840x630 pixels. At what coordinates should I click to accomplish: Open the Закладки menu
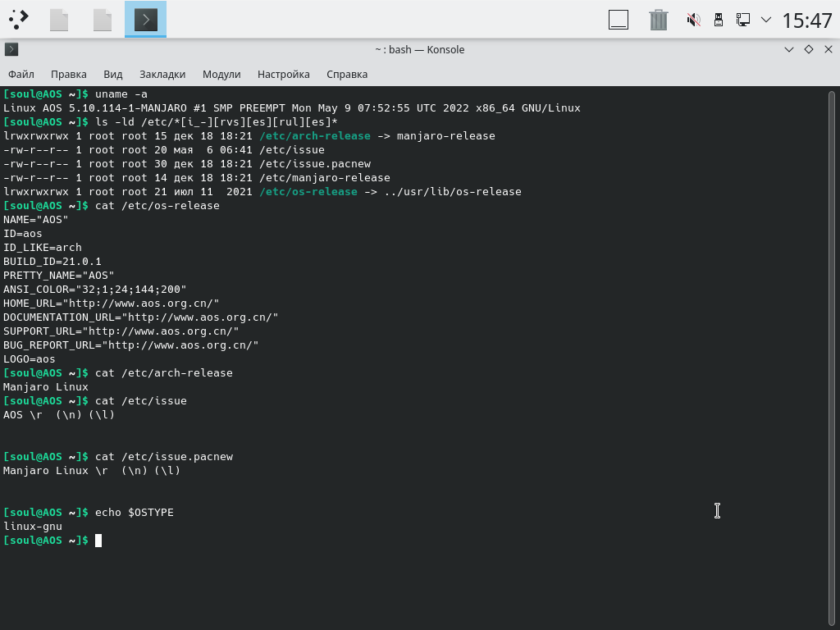[x=162, y=74]
